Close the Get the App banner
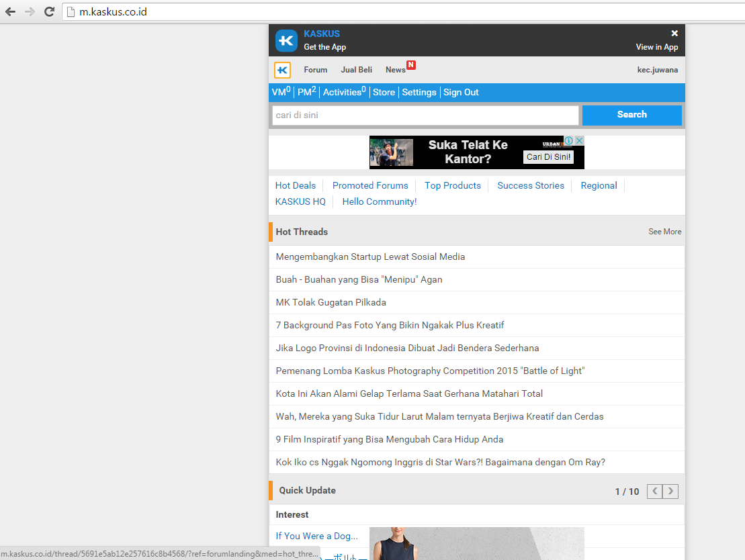This screenshot has height=560, width=745. point(674,34)
